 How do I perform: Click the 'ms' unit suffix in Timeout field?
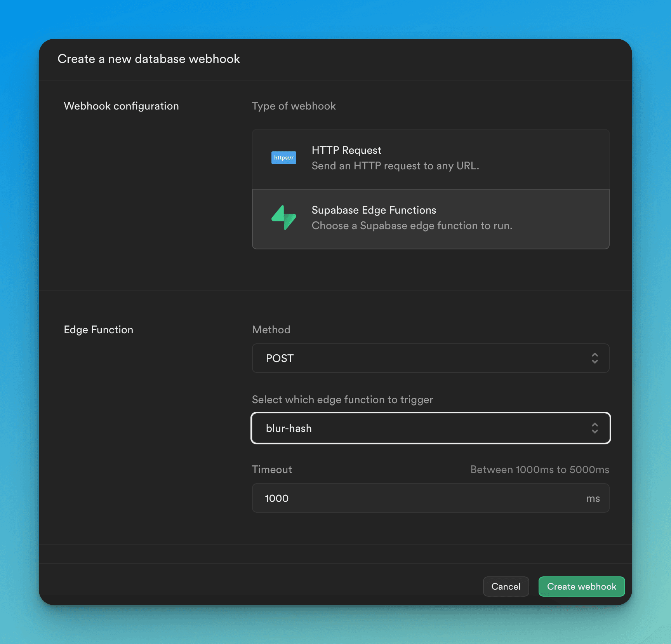coord(593,498)
